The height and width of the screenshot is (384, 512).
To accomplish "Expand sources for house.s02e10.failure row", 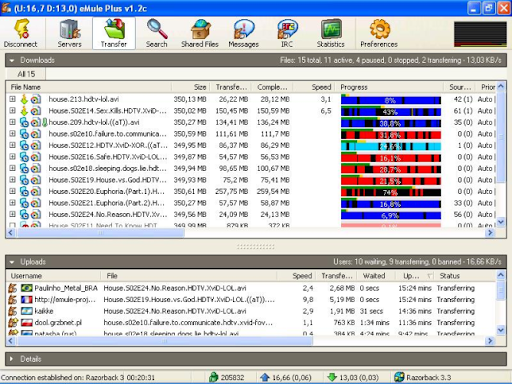I will pos(12,134).
